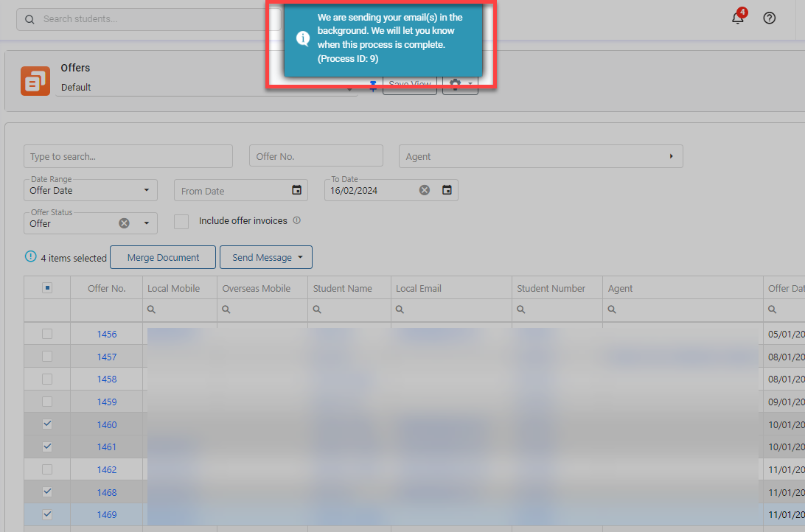
Task: Toggle the select-all header checkbox
Action: [x=47, y=288]
